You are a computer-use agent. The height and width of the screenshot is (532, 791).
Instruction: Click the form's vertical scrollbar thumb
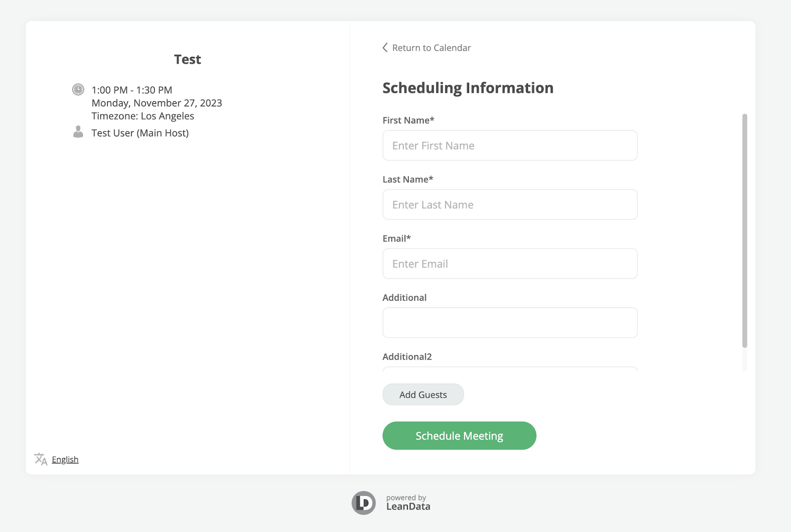pyautogui.click(x=745, y=230)
